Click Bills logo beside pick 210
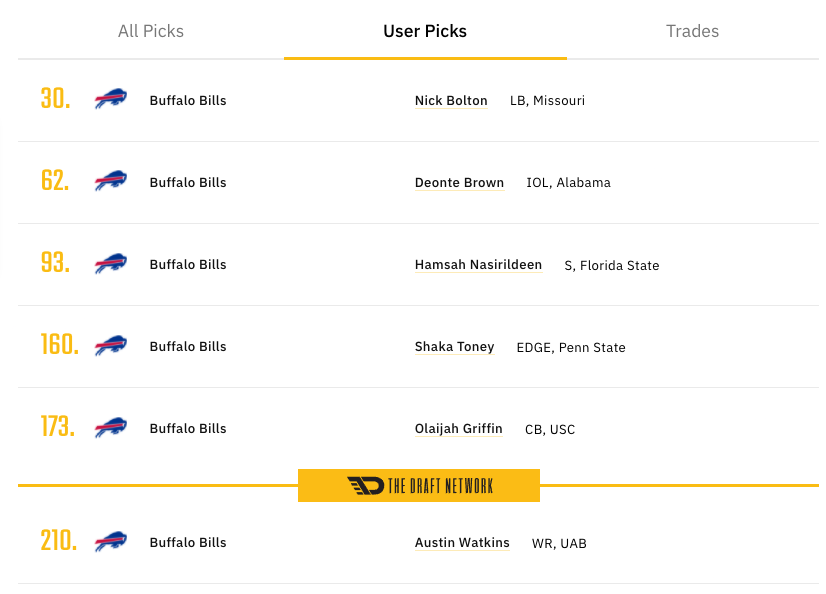Screen dimensions: 826x594 [111, 541]
